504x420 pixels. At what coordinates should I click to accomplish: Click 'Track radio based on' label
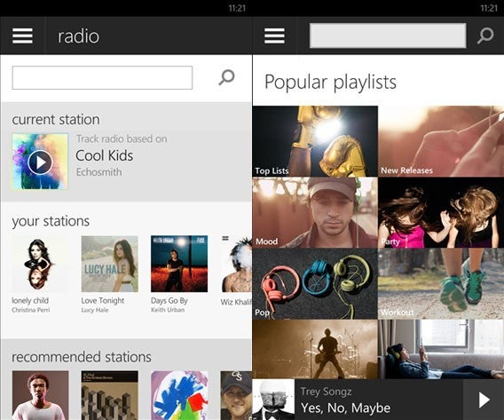pyautogui.click(x=122, y=139)
